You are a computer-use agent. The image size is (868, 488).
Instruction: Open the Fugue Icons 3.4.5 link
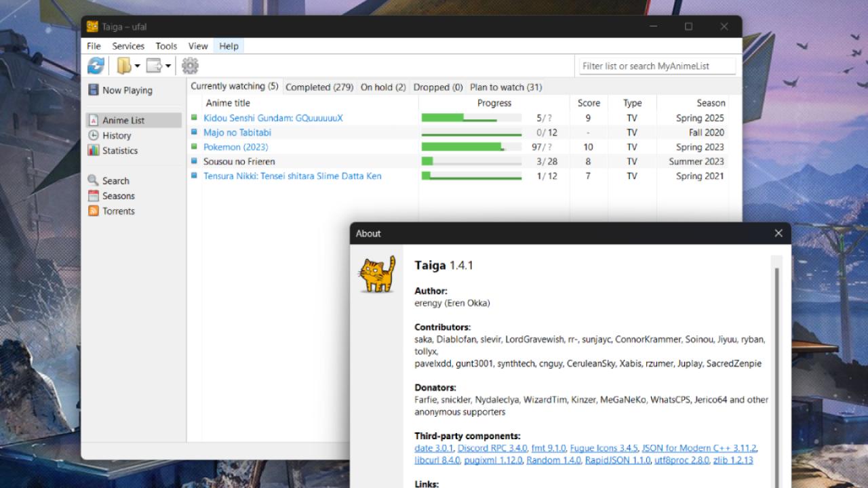coord(604,448)
